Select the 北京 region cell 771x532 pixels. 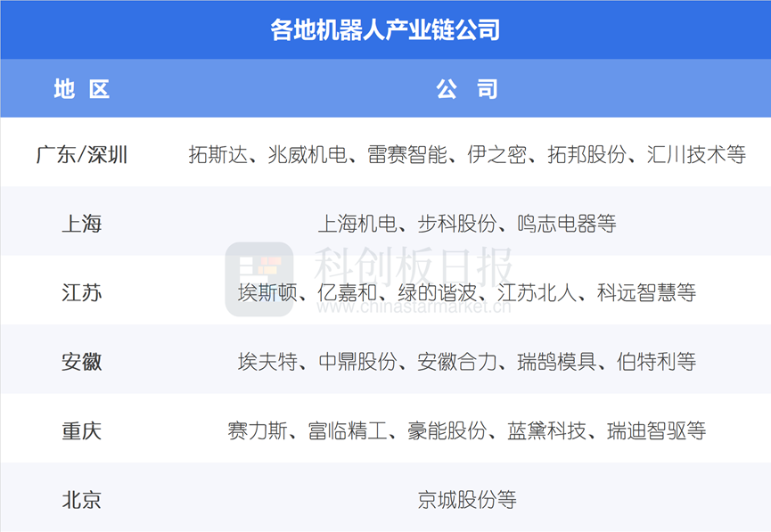(81, 500)
